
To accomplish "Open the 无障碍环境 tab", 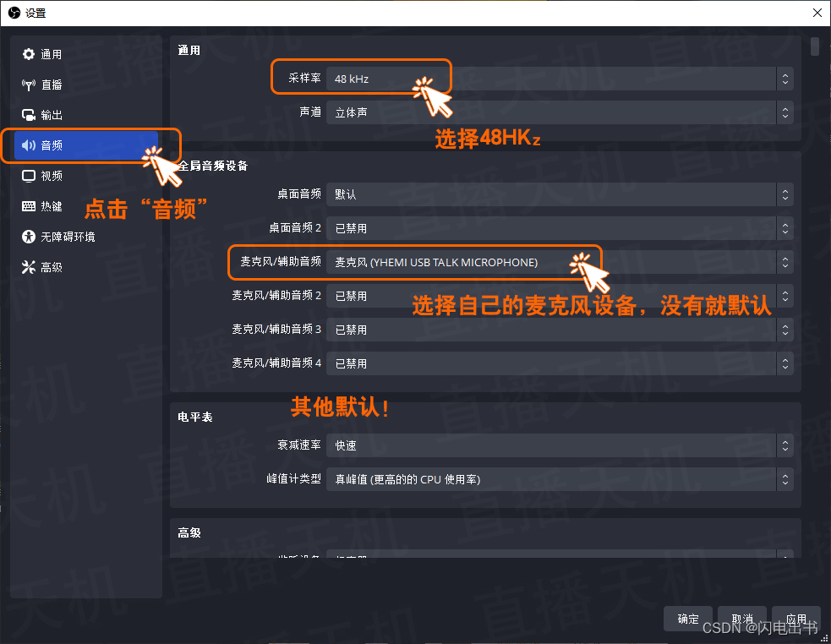I will coord(86,237).
